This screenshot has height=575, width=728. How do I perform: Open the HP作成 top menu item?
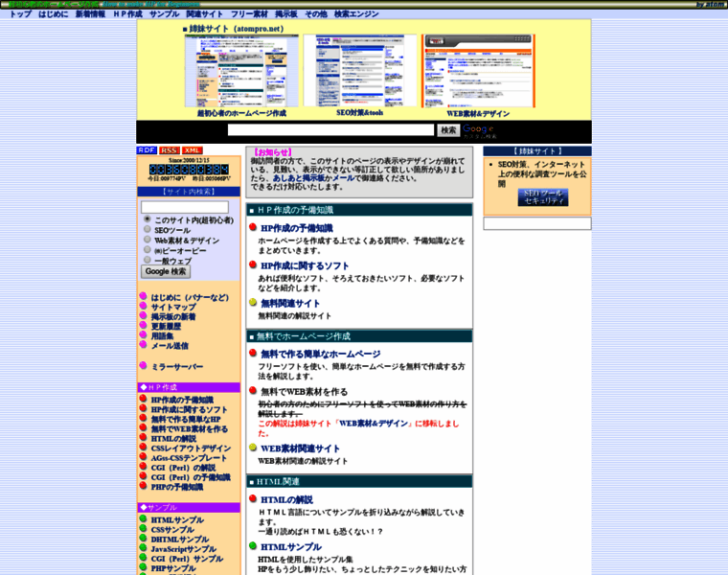(x=127, y=14)
